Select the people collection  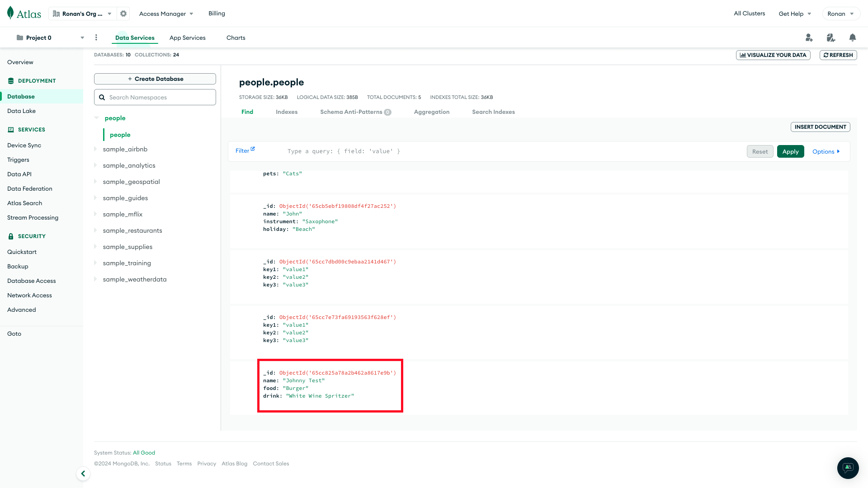coord(120,135)
